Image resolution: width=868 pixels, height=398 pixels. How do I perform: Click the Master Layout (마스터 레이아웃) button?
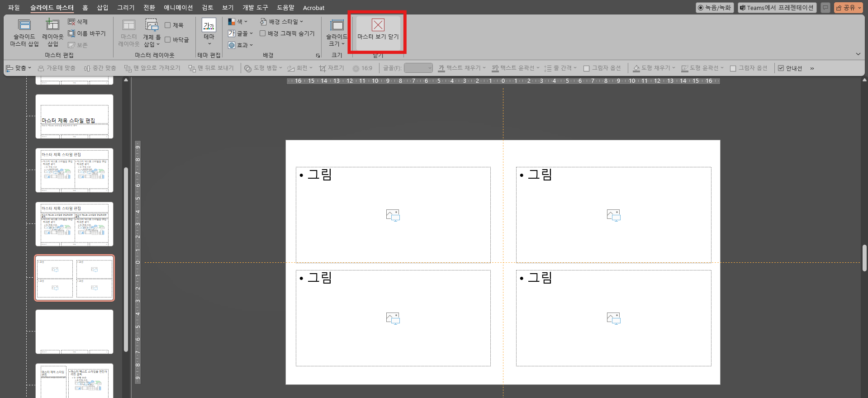129,33
